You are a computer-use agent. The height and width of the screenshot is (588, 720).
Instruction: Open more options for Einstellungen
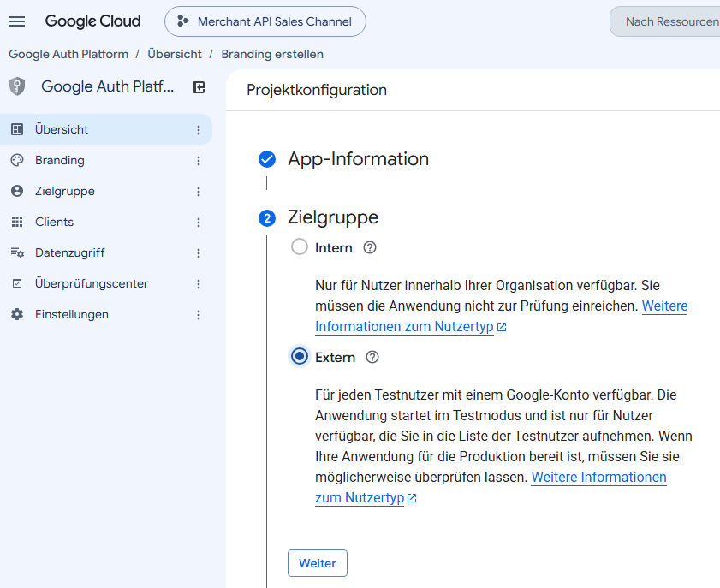pos(199,315)
